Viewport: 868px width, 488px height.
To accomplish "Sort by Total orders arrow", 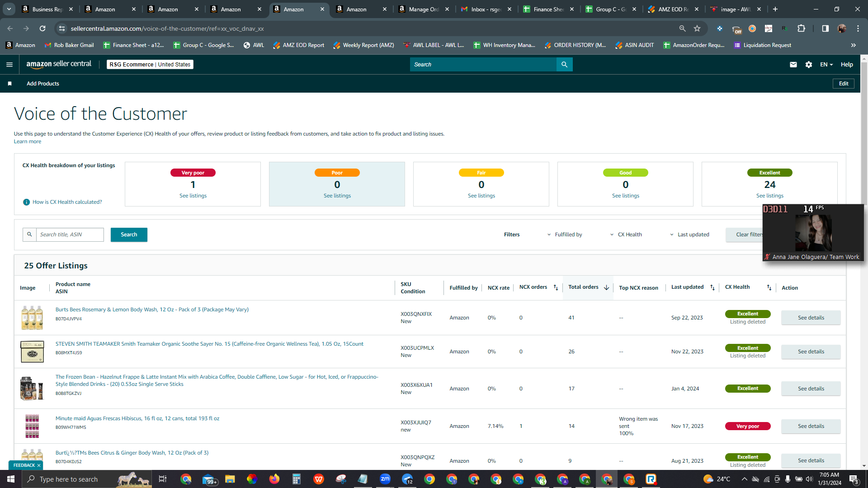I will 606,288.
